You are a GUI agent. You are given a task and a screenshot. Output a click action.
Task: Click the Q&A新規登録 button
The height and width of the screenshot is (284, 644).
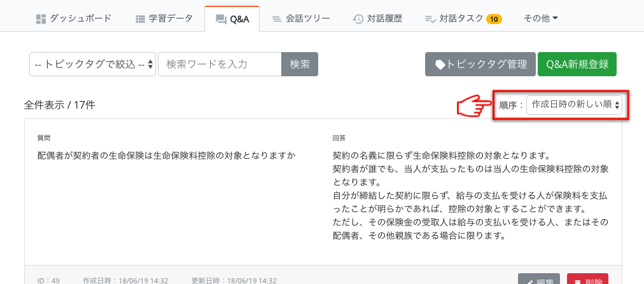click(577, 64)
